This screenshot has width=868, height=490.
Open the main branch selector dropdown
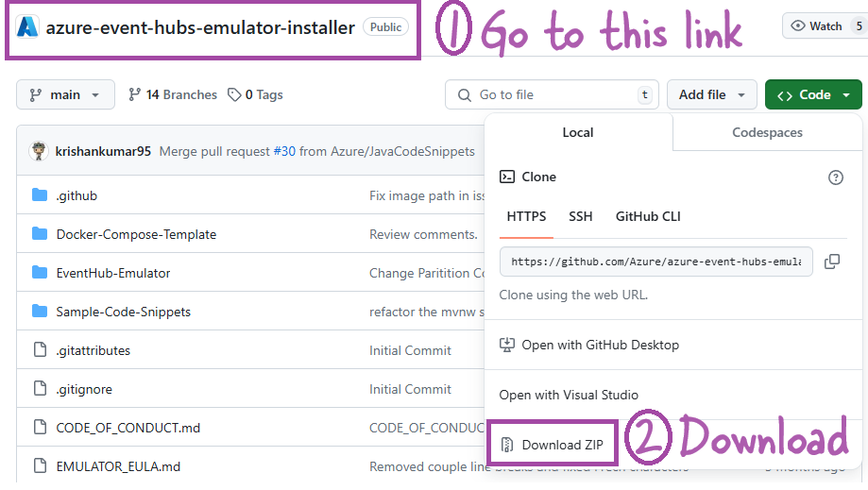tap(65, 94)
